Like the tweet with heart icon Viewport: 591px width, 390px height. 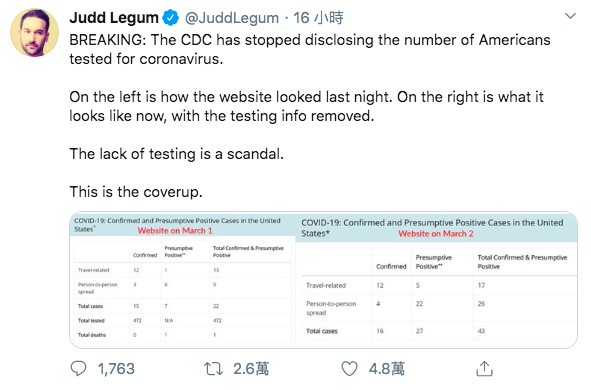[x=349, y=369]
